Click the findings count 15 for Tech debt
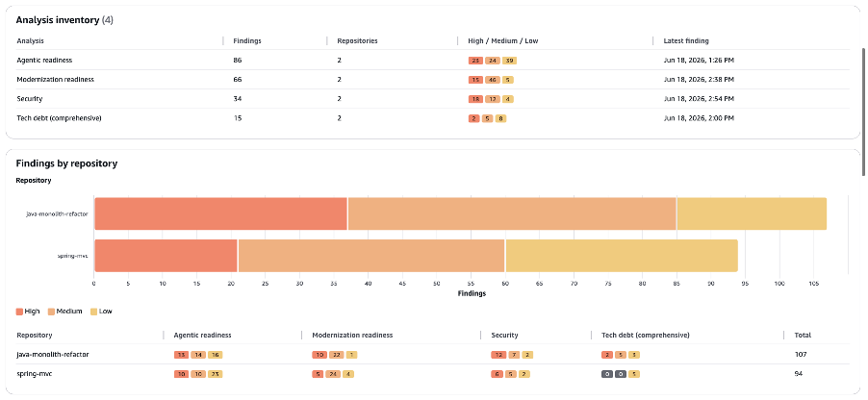The image size is (868, 400). (x=237, y=118)
